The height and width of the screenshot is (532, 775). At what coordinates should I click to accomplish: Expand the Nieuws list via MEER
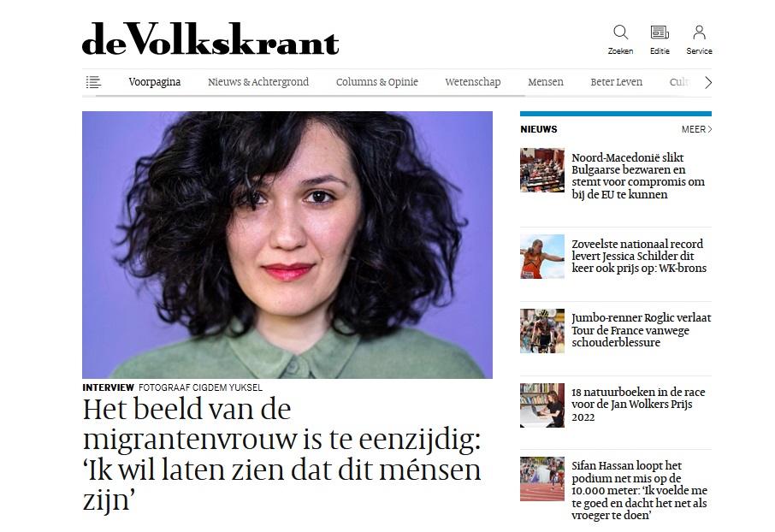point(696,129)
